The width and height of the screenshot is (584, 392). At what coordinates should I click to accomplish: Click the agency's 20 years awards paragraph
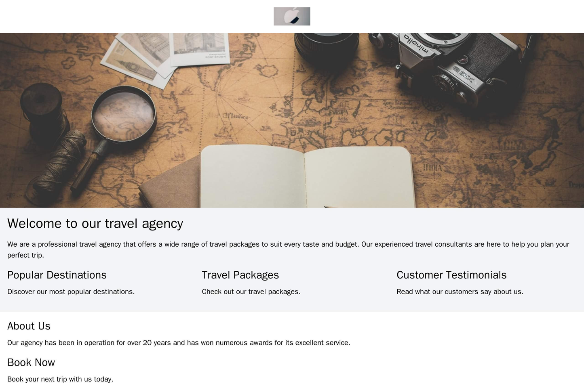tap(179, 343)
